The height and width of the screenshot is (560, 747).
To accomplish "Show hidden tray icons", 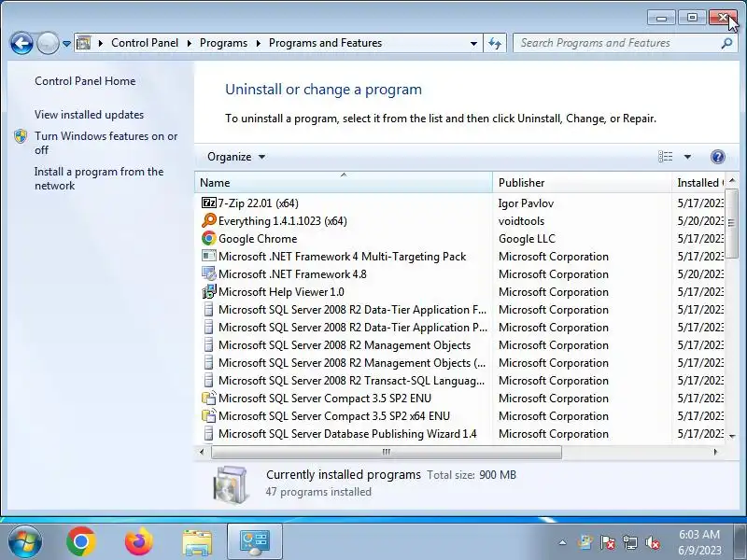I will point(563,542).
